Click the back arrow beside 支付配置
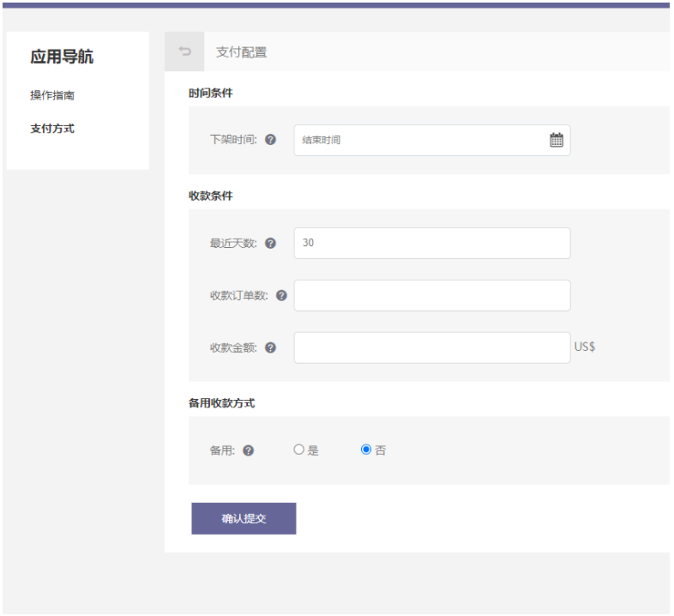The image size is (674, 616). 184,52
